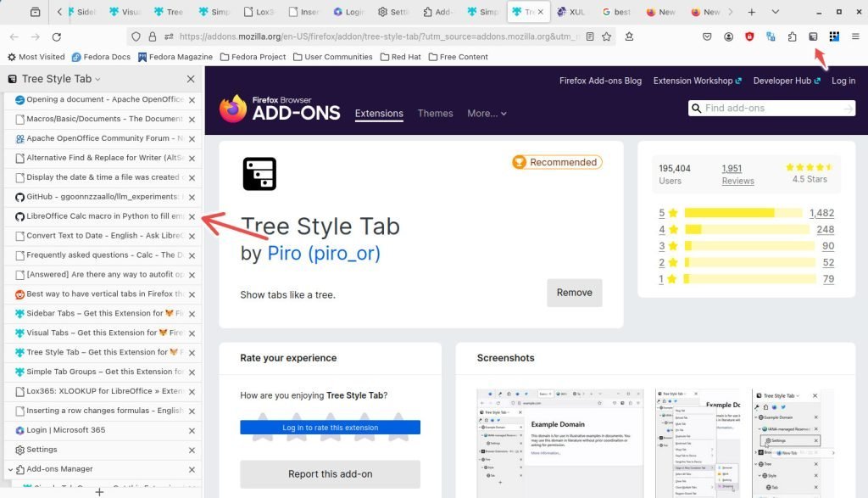Image resolution: width=868 pixels, height=498 pixels.
Task: Open Fedora Docs bookmark
Action: [x=101, y=57]
